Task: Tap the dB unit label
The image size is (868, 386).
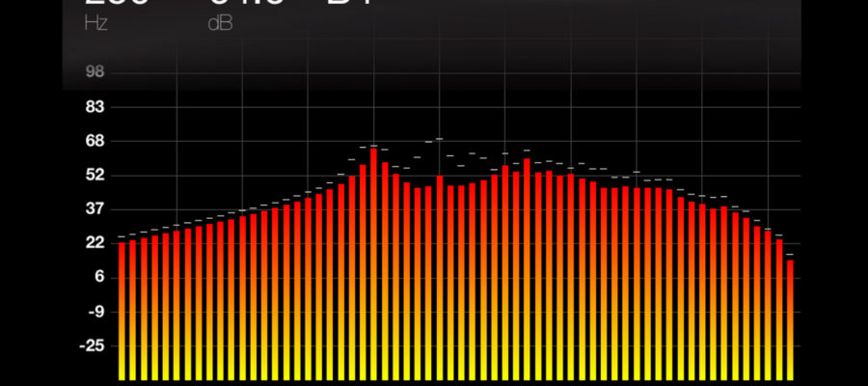Action: point(220,22)
